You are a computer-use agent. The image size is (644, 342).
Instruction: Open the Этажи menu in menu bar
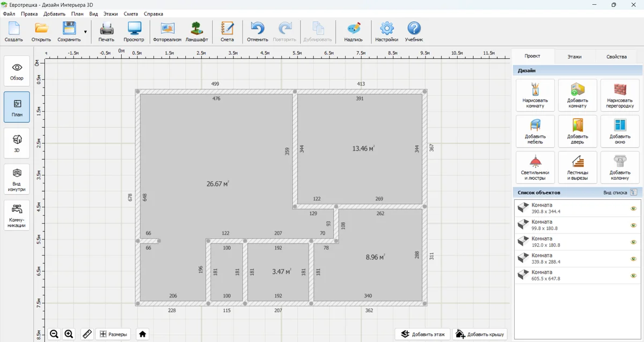tap(111, 13)
